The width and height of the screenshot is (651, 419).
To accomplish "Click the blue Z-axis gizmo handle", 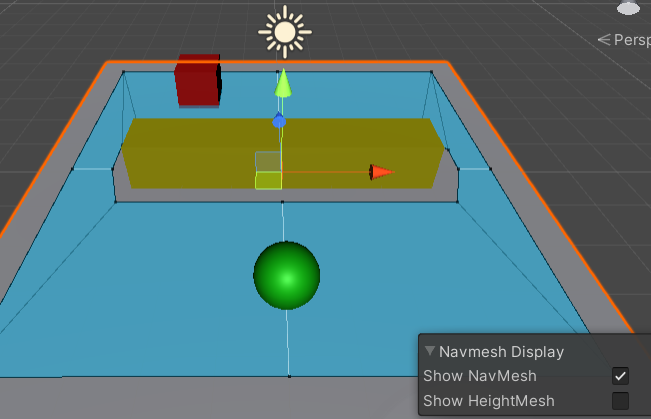I will [x=279, y=120].
